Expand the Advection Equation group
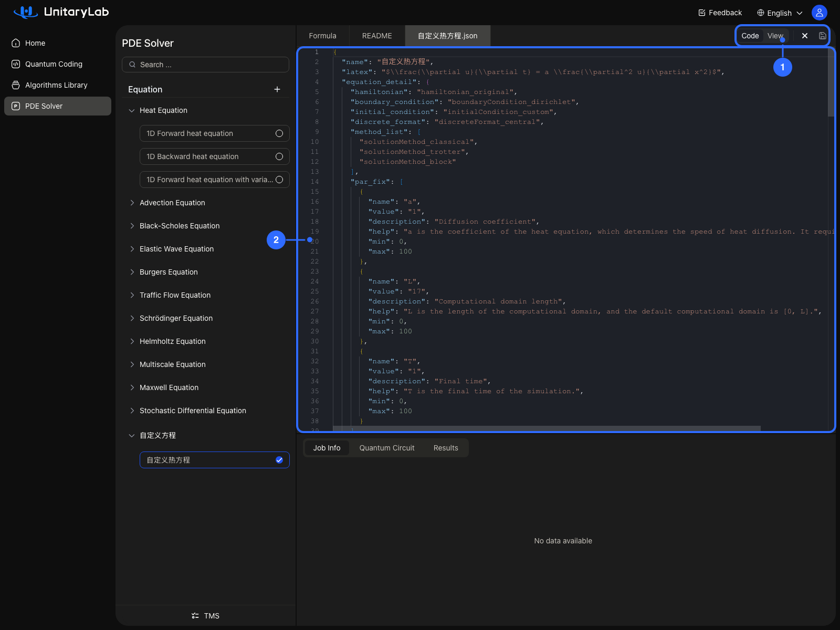 pyautogui.click(x=132, y=203)
